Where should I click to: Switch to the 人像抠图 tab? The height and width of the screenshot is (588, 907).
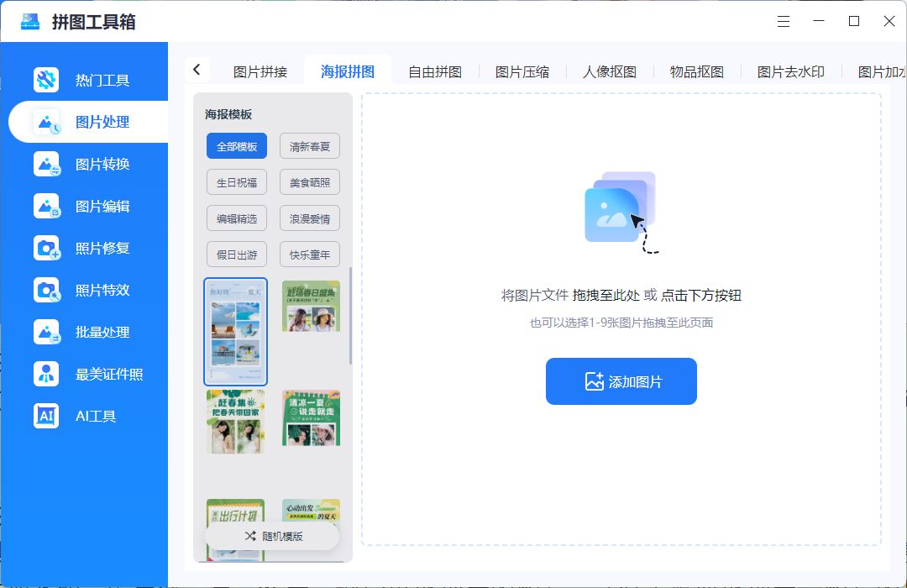[610, 71]
